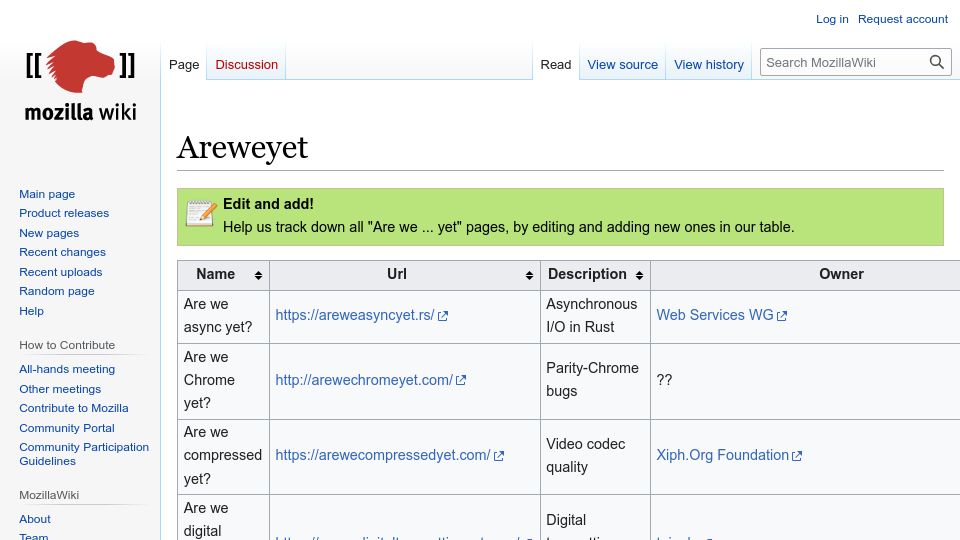Open the About sidebar link
The image size is (960, 540).
click(x=35, y=519)
